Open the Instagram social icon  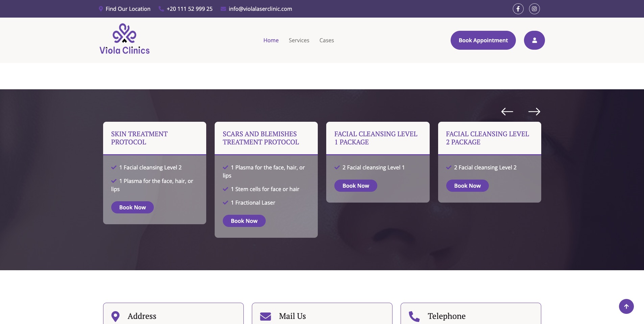tap(534, 9)
